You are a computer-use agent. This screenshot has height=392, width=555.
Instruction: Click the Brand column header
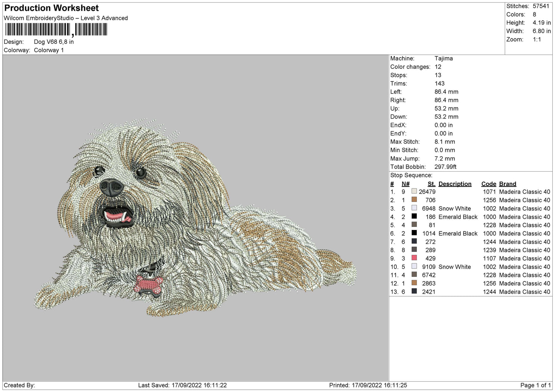[x=507, y=184]
